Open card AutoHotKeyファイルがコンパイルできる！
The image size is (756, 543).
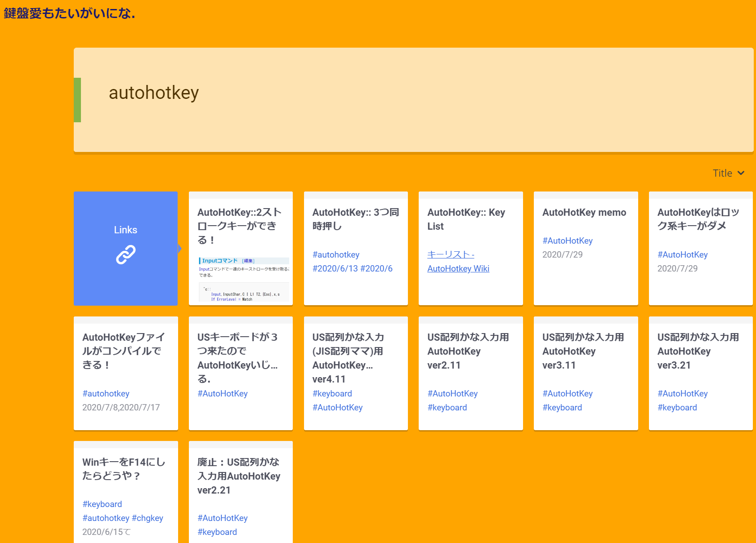(x=126, y=374)
